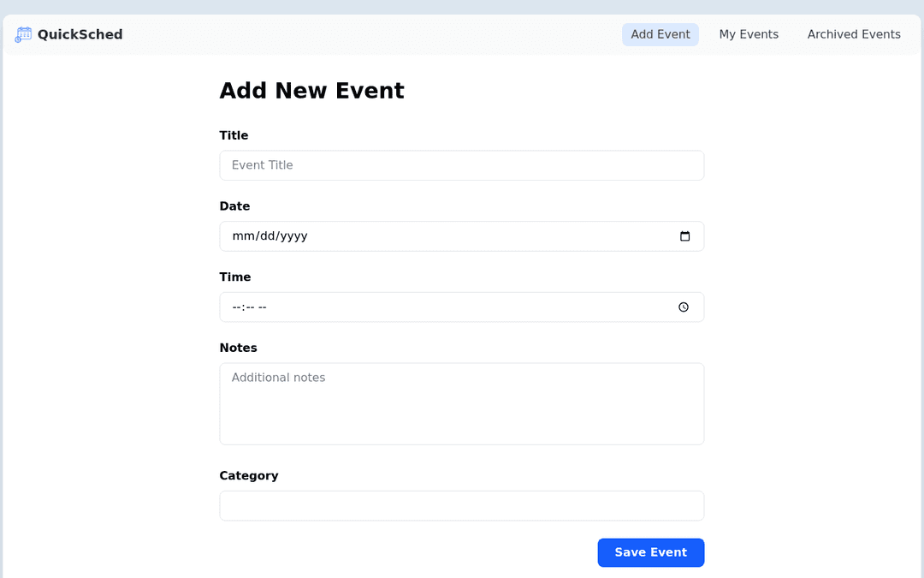Go to the Archived Events tab
This screenshot has height=578, width=924.
tap(853, 34)
